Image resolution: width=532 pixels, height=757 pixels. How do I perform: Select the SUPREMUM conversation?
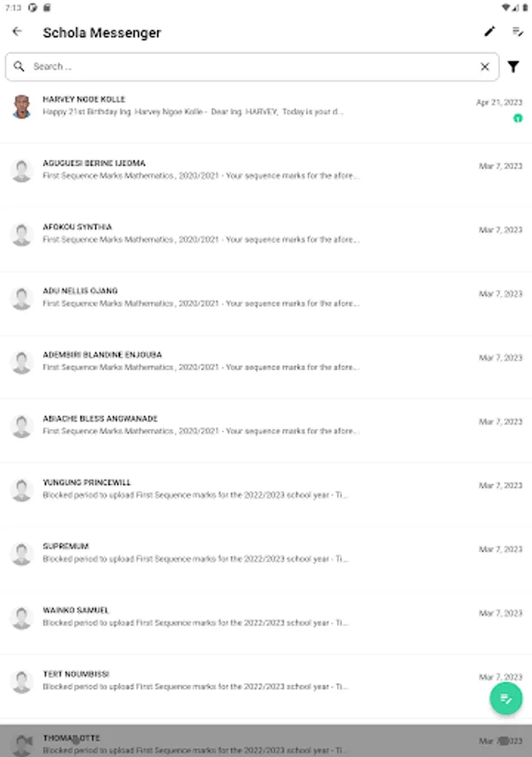(266, 558)
